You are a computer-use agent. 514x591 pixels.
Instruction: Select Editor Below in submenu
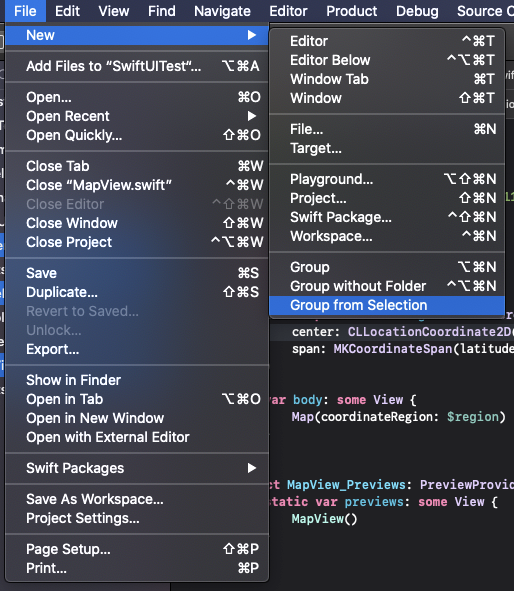tap(387, 60)
